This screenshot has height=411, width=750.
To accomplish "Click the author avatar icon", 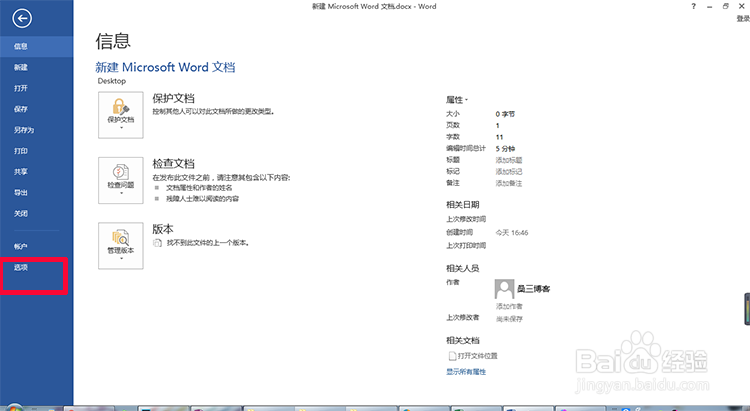I will click(x=504, y=289).
